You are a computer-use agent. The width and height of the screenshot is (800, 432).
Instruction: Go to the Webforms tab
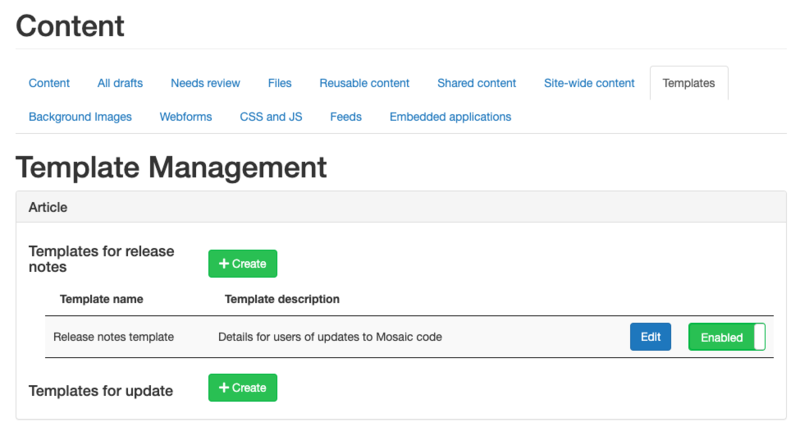186,117
